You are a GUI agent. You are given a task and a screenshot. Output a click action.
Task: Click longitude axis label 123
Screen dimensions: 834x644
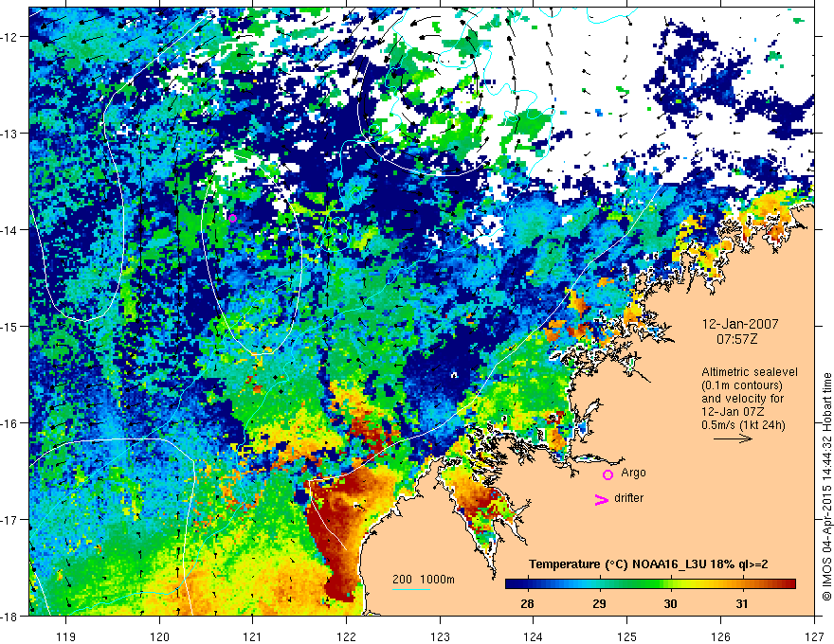click(x=440, y=636)
